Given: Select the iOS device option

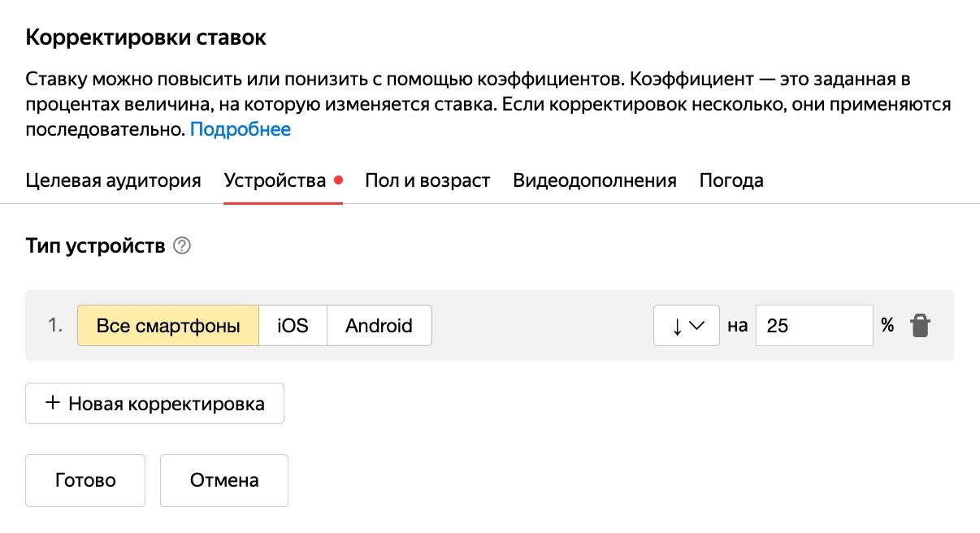Looking at the screenshot, I should (293, 324).
